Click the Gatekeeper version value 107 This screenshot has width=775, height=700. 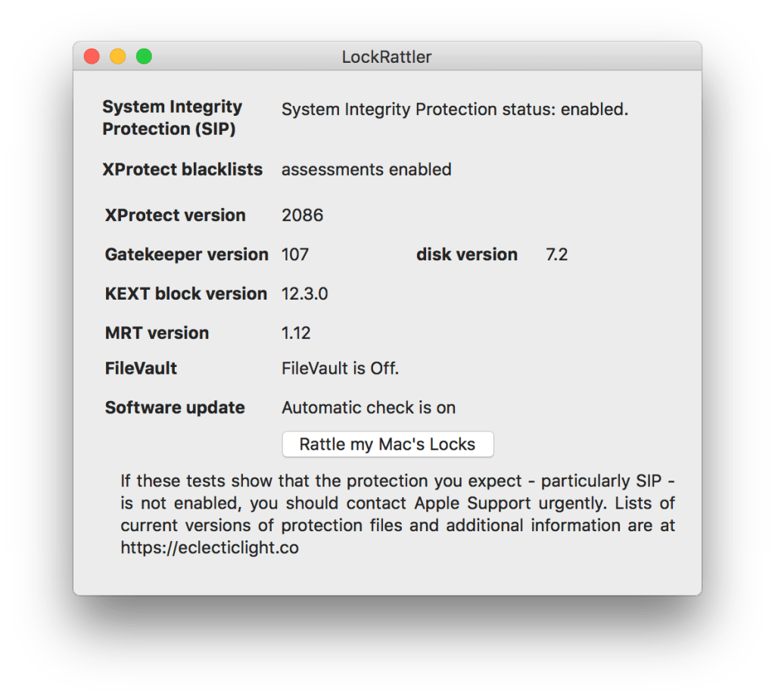(295, 254)
